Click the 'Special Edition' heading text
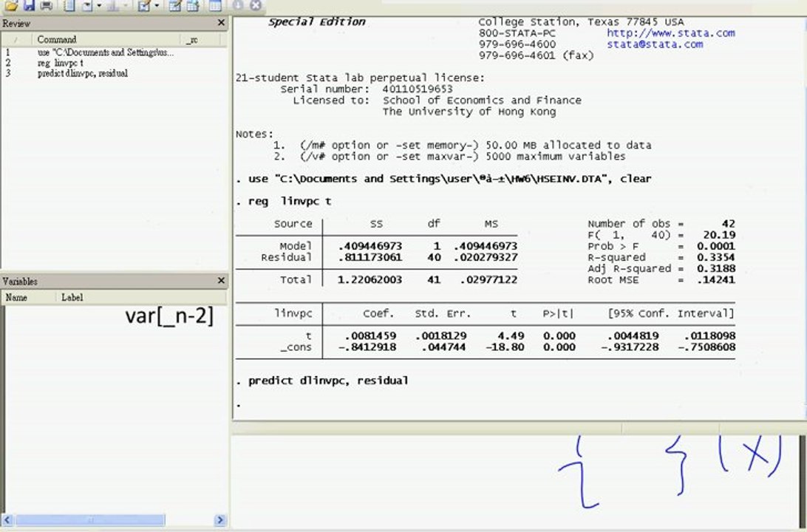The height and width of the screenshot is (532, 807). point(317,22)
